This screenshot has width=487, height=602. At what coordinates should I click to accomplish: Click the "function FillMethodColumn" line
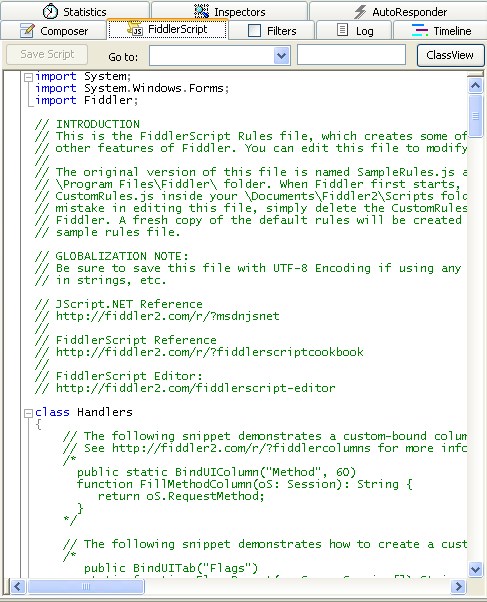pos(245,484)
